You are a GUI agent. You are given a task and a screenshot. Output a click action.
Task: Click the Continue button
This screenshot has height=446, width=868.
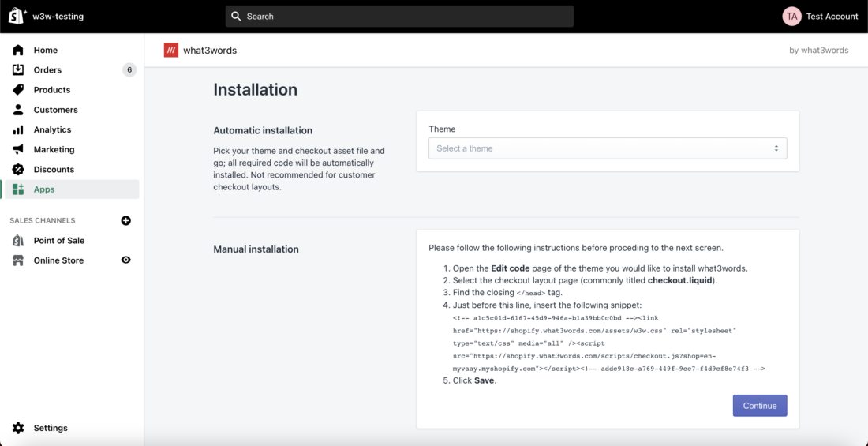(x=759, y=406)
